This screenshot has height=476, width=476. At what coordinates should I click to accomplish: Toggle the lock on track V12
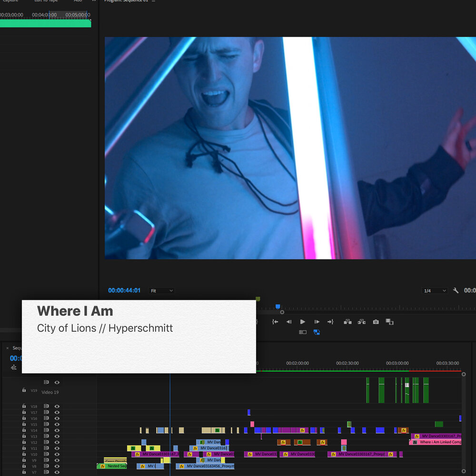[x=24, y=442]
